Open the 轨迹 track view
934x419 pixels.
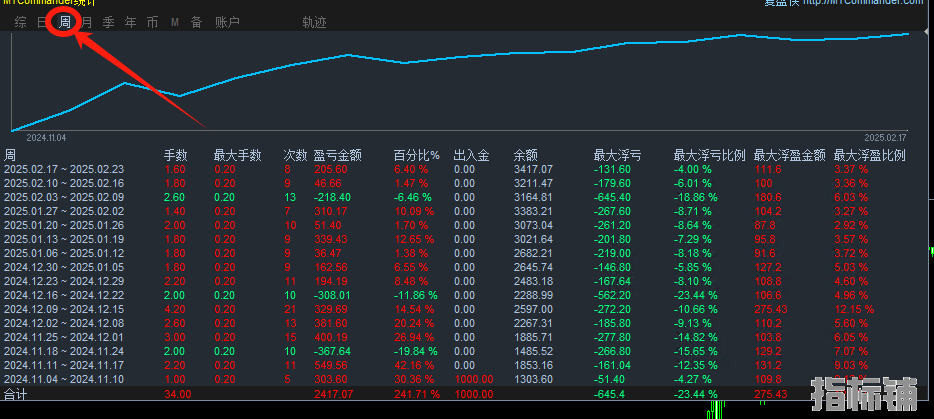(314, 22)
